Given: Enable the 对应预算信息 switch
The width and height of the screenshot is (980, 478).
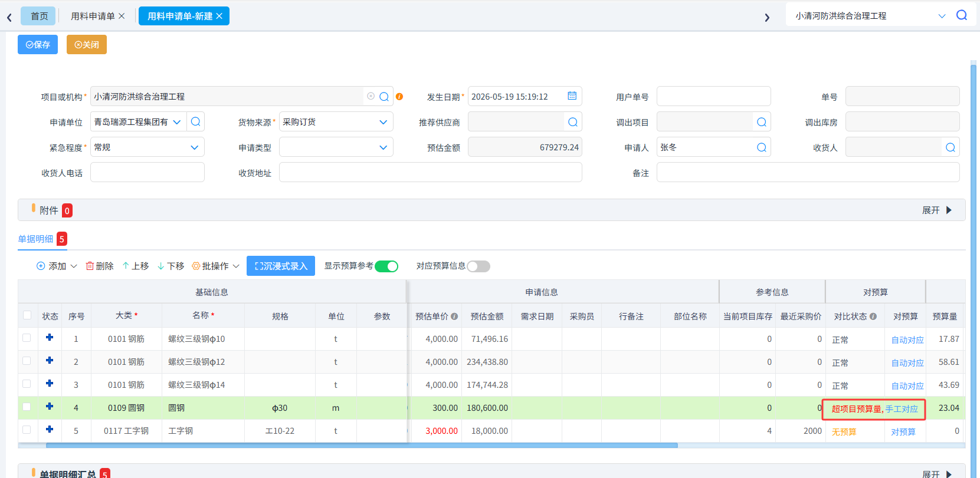Looking at the screenshot, I should [478, 266].
